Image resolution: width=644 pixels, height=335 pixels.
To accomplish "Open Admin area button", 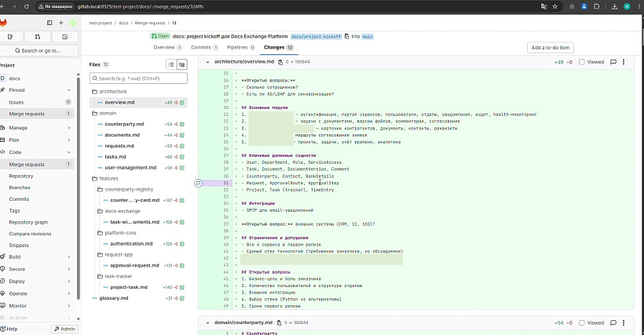I will (64, 329).
